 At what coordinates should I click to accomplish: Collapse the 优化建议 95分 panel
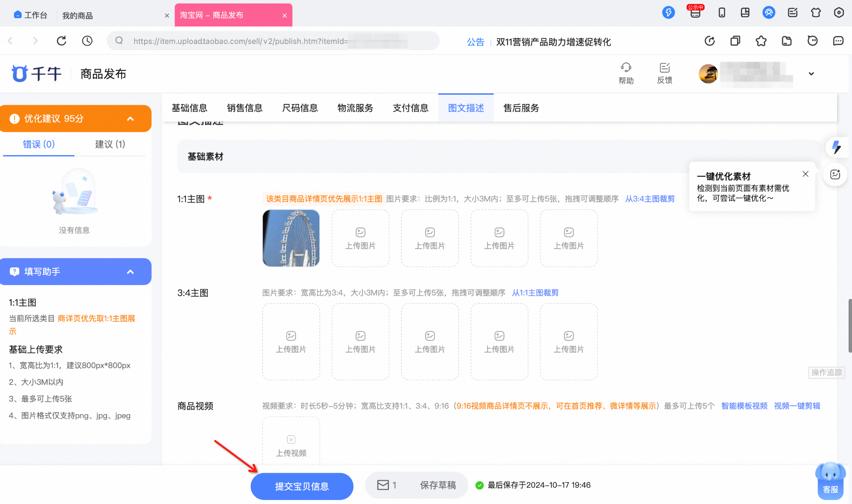pos(130,119)
